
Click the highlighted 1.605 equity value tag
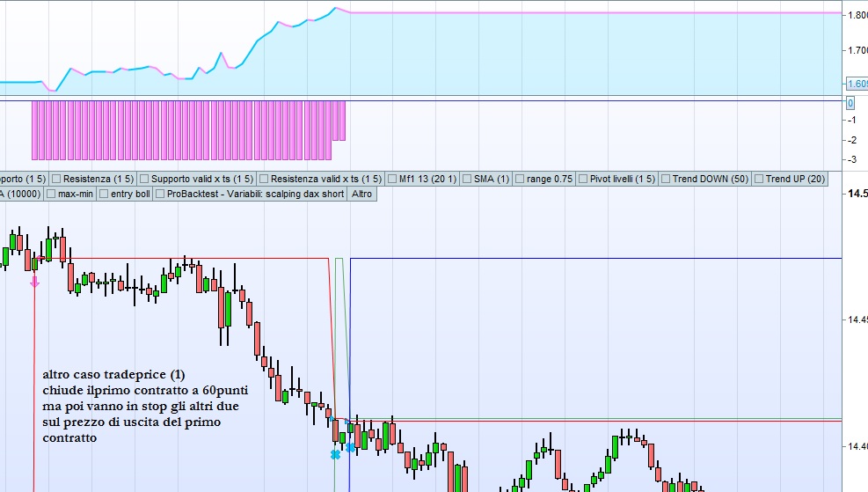[857, 84]
